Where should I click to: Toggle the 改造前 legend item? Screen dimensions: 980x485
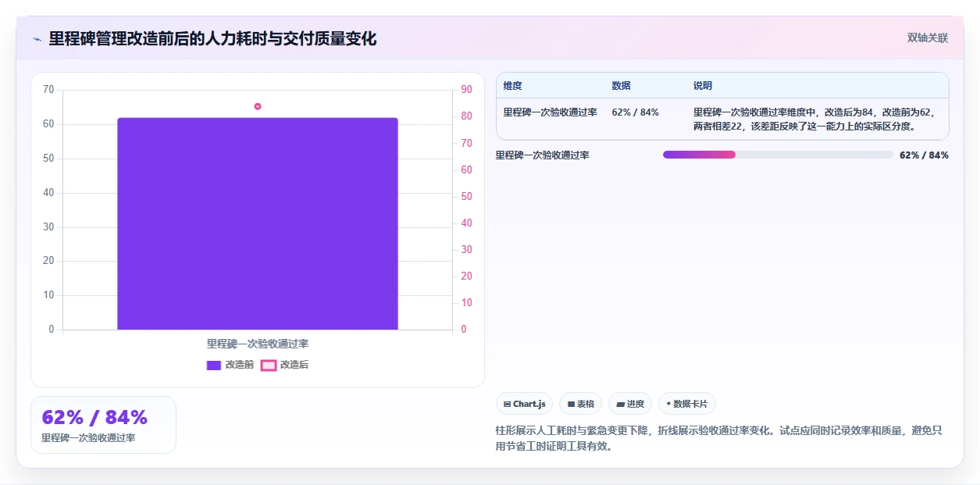coord(230,365)
